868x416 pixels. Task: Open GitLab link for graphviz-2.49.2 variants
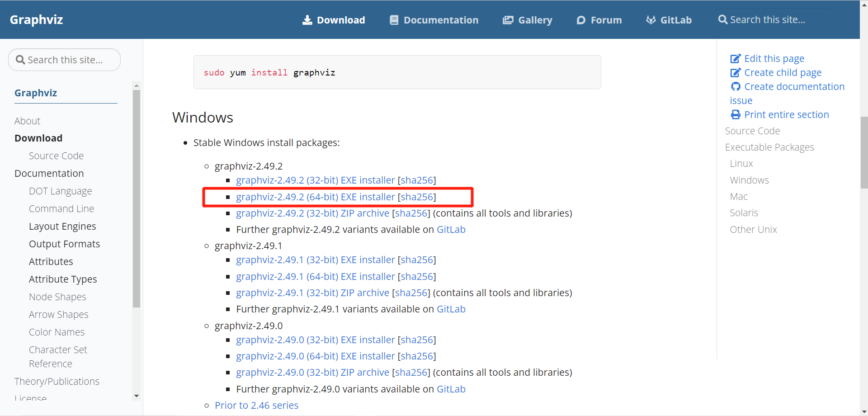(x=451, y=229)
